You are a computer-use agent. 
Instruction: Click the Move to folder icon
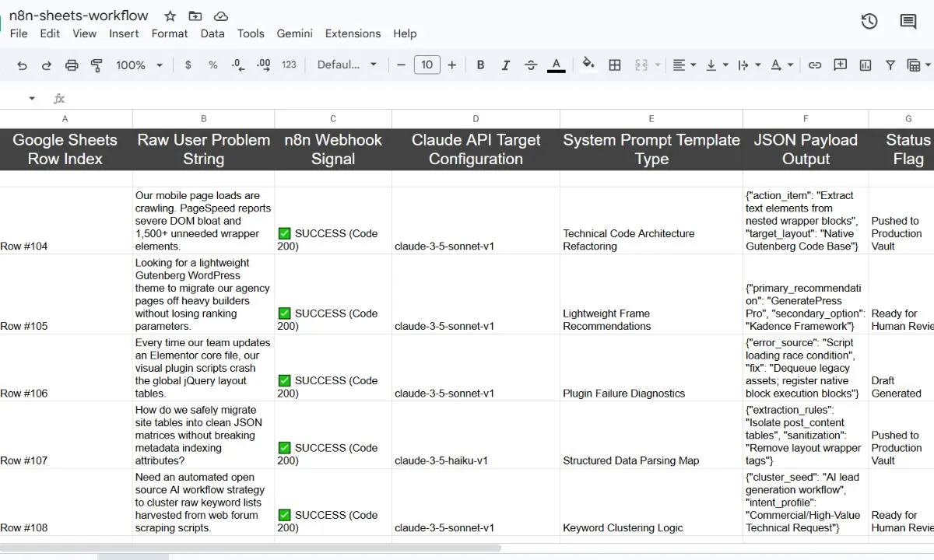click(x=195, y=16)
